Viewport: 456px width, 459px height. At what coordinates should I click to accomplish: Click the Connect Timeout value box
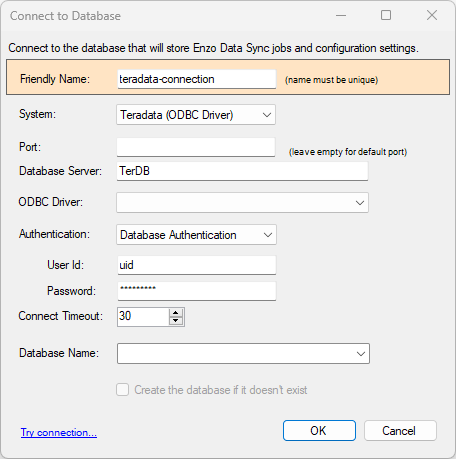(144, 317)
